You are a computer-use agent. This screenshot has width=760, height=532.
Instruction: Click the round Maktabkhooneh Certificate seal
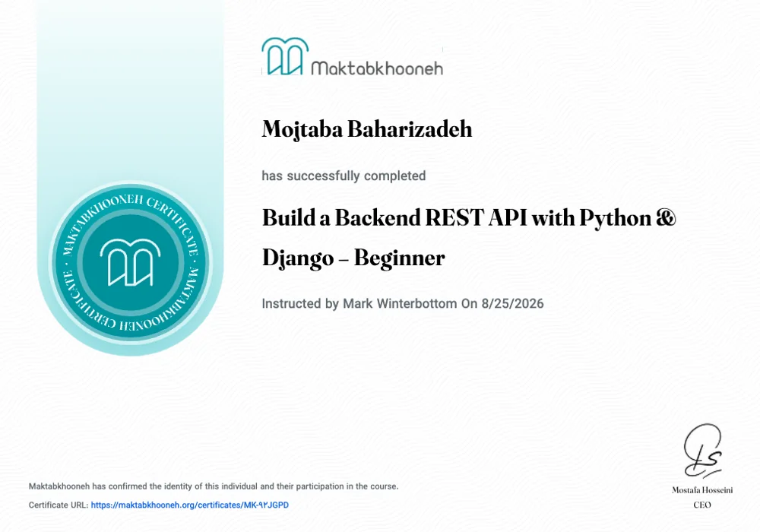(130, 262)
